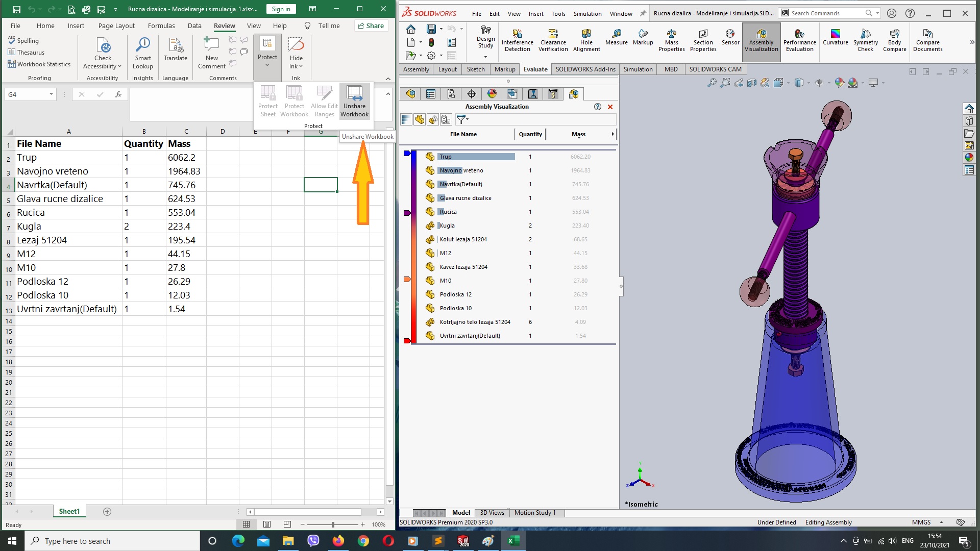Switch Excel to Page Break Preview

click(x=287, y=524)
